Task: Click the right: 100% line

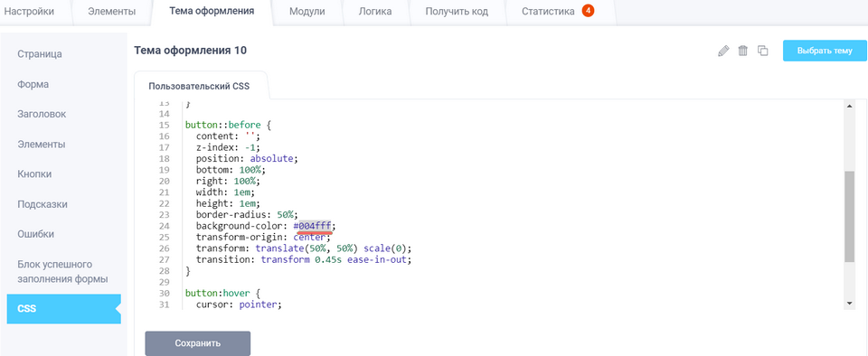Action: coord(228,181)
